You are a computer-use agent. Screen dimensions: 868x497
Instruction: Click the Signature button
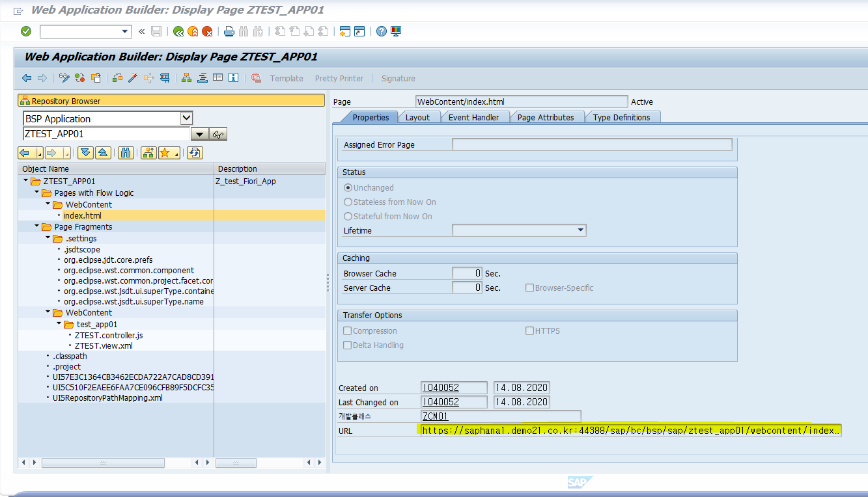click(398, 79)
